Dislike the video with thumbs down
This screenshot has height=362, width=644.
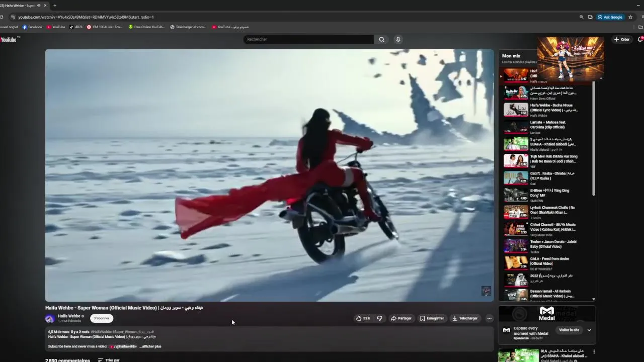click(x=380, y=318)
